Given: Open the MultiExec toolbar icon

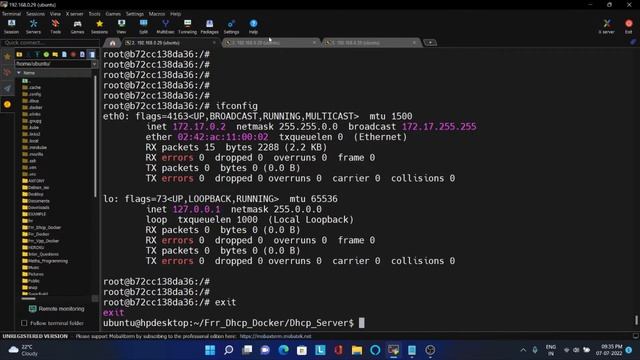Looking at the screenshot, I should coord(165,27).
